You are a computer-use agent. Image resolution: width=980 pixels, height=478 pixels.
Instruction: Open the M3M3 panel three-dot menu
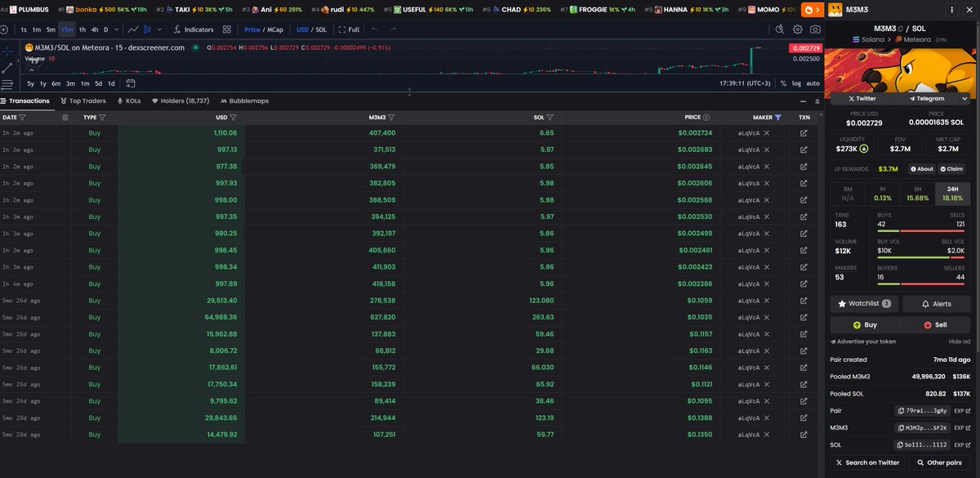click(x=952, y=11)
